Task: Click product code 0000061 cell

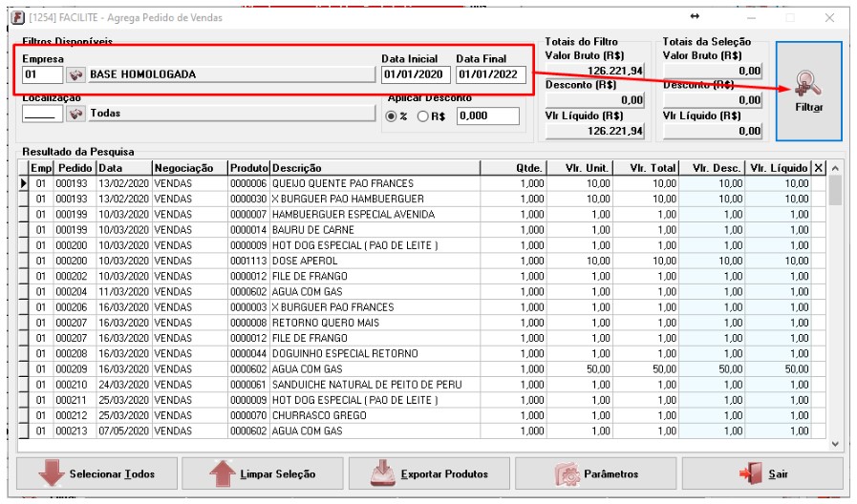Action: click(248, 385)
